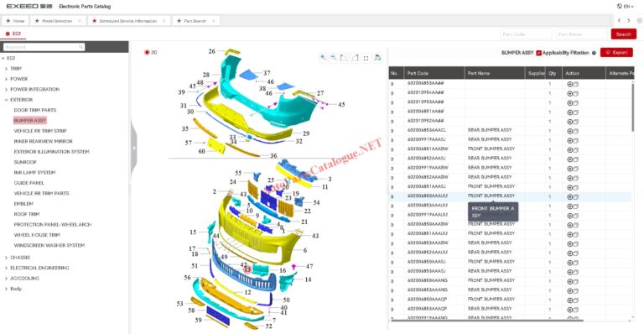The image size is (644, 334).
Task: Select the 2D view radio button
Action: 147,52
